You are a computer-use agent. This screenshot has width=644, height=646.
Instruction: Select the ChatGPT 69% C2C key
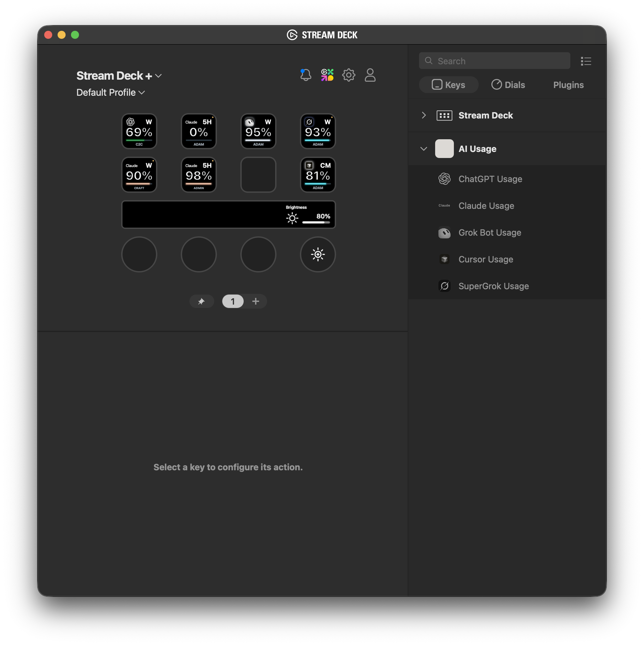tap(139, 131)
